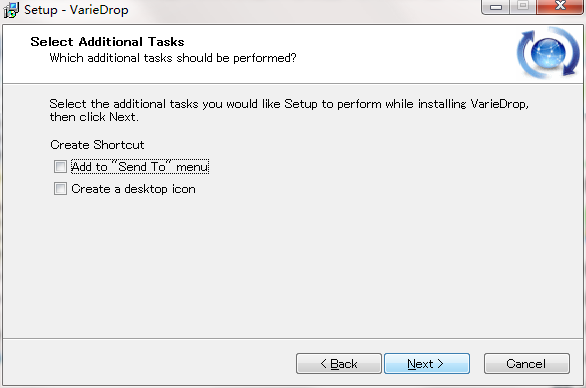Click the empty button strip left of Back

(x=149, y=363)
